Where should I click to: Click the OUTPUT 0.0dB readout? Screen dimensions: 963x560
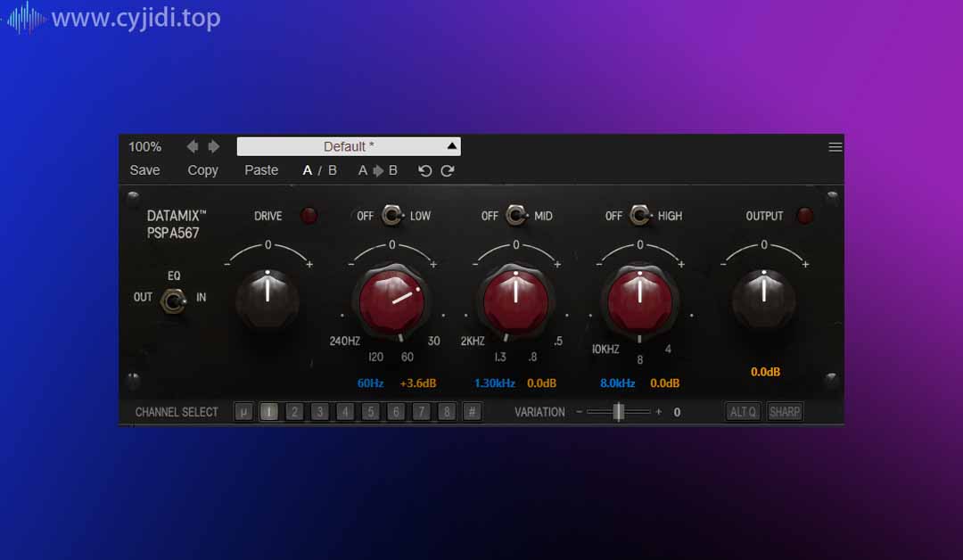coord(765,372)
